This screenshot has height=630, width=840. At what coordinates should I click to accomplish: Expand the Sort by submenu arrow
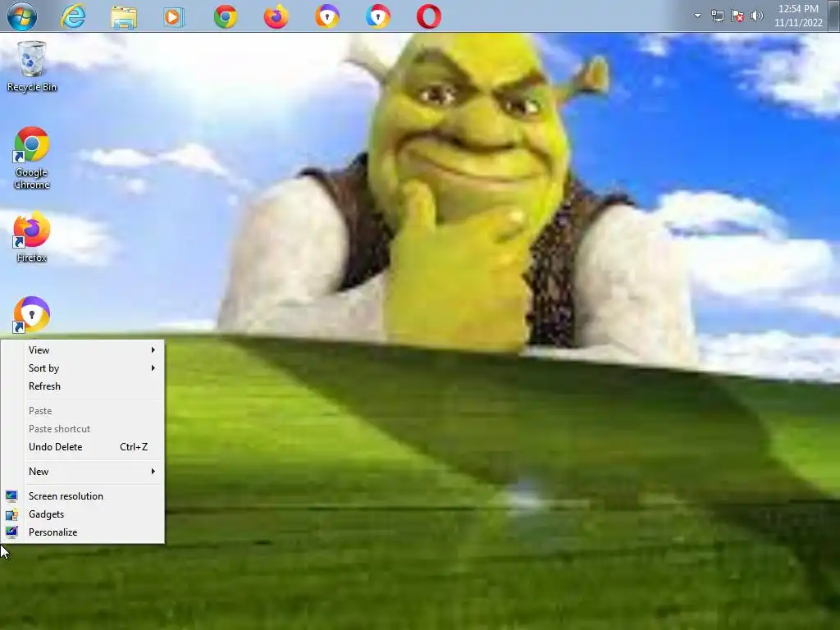click(153, 368)
